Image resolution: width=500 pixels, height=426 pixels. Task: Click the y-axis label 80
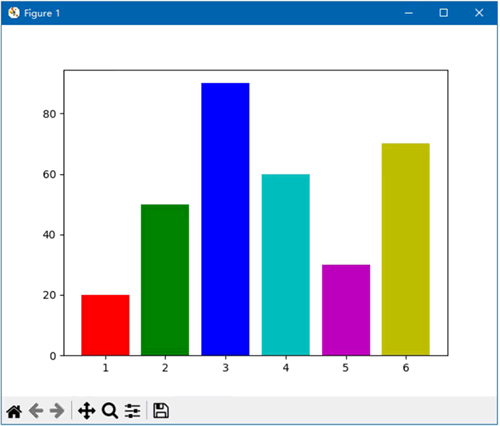tap(49, 114)
